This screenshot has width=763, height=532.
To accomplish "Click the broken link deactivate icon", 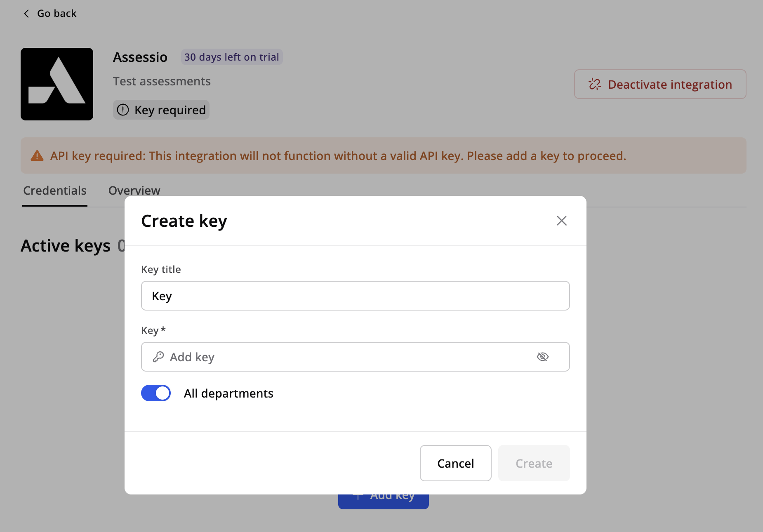I will pos(595,85).
